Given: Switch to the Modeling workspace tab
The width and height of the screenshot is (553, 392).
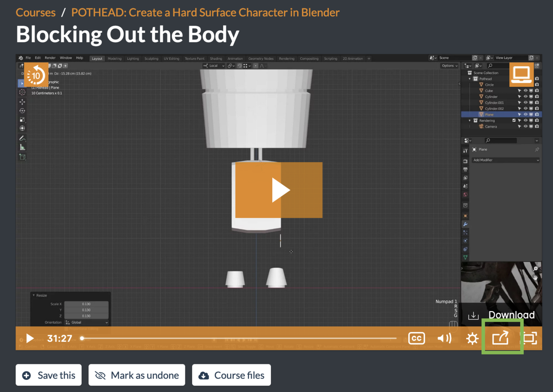Looking at the screenshot, I should [x=114, y=59].
